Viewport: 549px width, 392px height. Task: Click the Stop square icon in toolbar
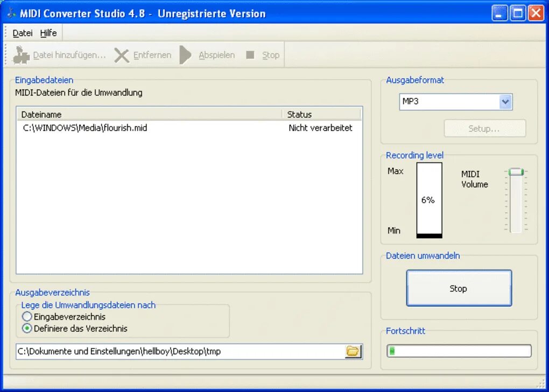250,55
